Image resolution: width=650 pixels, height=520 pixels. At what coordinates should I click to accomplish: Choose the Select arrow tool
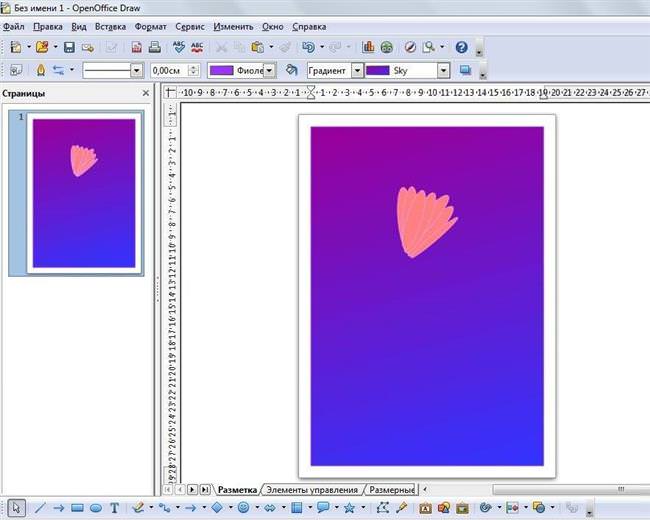point(16,508)
